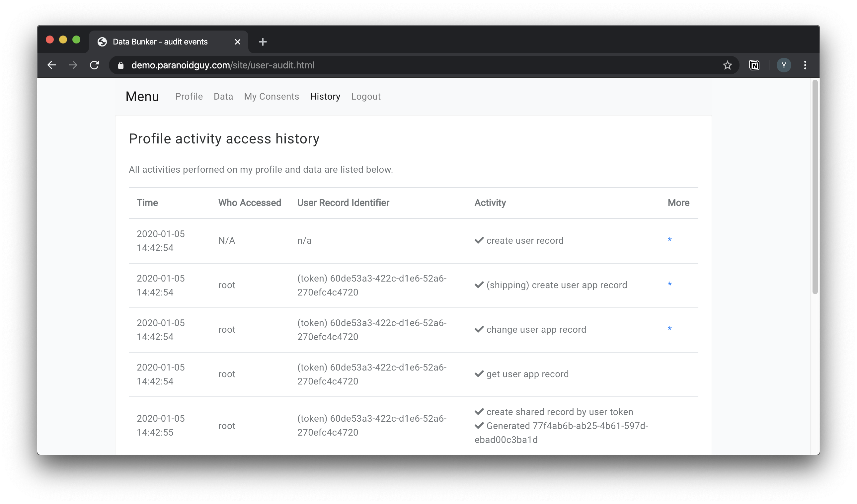The height and width of the screenshot is (504, 857).
Task: Click the Data navigation link
Action: click(223, 96)
